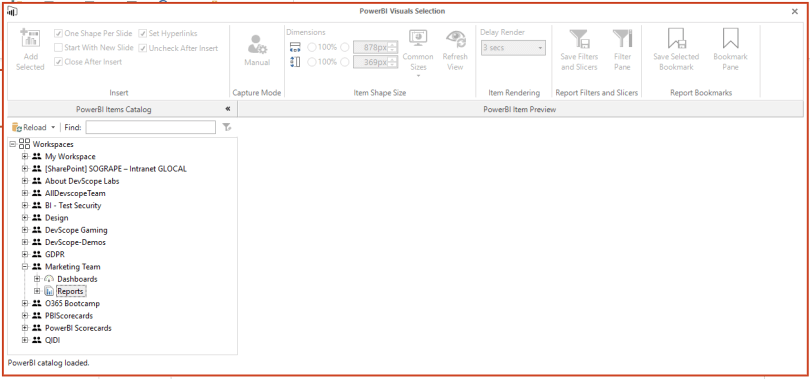This screenshot has height=379, width=810.
Task: Select the PBIScorecards workspace
Action: pyautogui.click(x=69, y=316)
